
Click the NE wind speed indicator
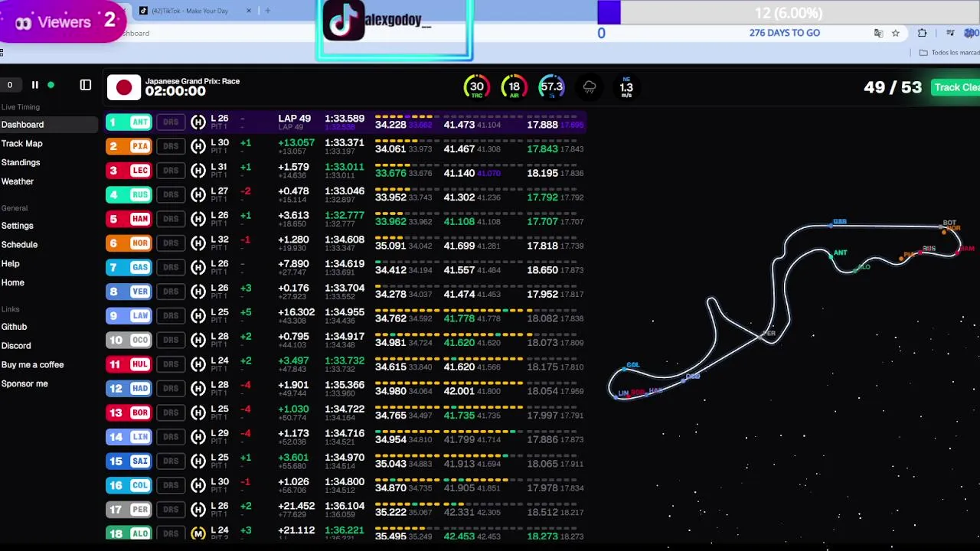pos(626,87)
